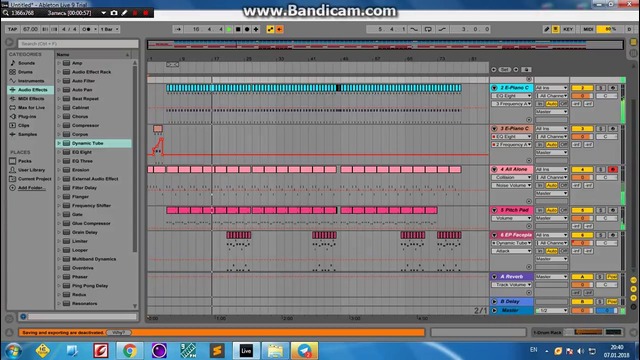Select MIDI Effects category in browser
Screen dimensions: 640x360
pyautogui.click(x=31, y=99)
